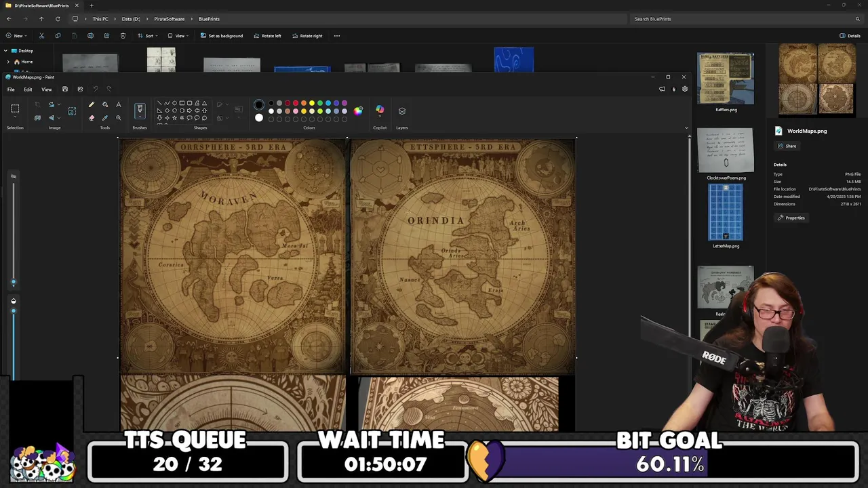Open the Paint View menu
868x488 pixels.
(x=46, y=89)
